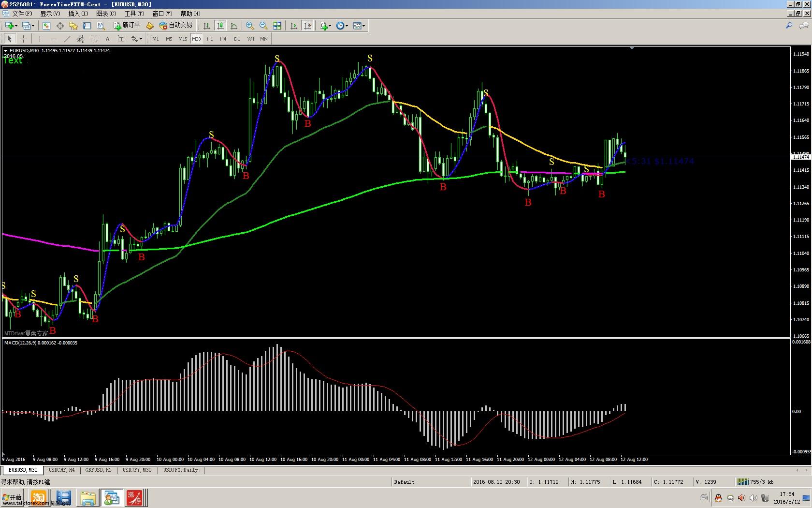Select the EURUSD,M30 chart tab
The height and width of the screenshot is (508, 812).
click(23, 470)
